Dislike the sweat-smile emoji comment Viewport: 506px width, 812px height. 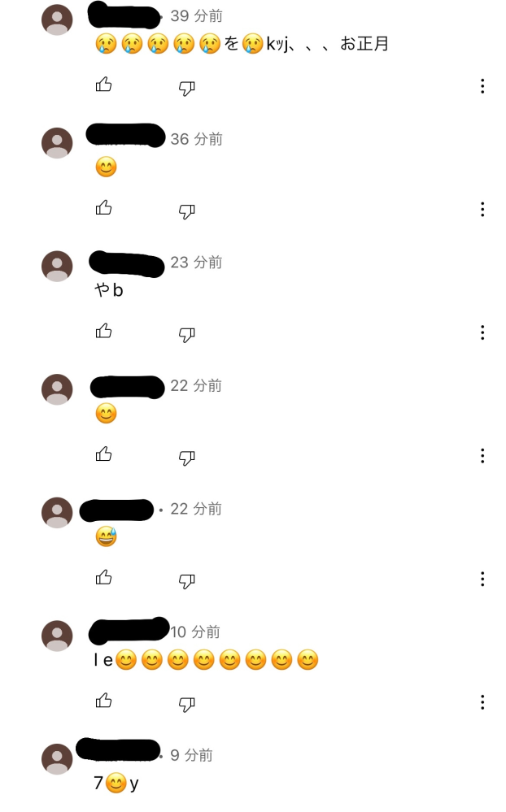click(186, 581)
